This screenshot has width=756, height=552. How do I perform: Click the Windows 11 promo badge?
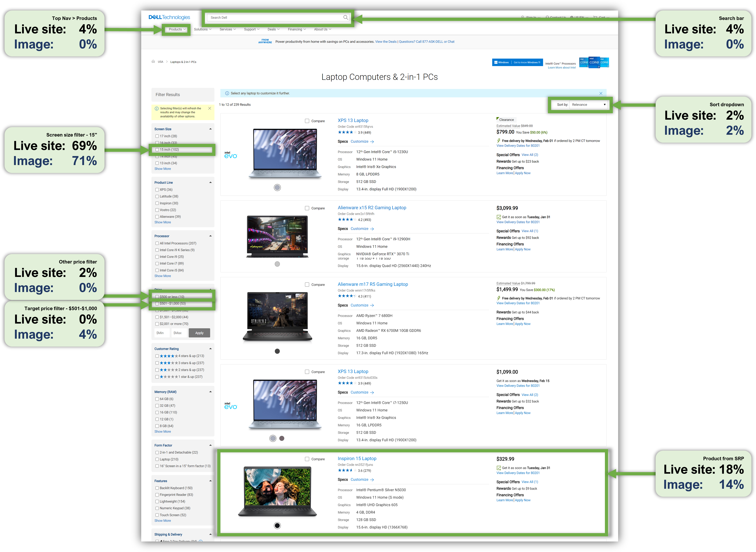point(517,62)
